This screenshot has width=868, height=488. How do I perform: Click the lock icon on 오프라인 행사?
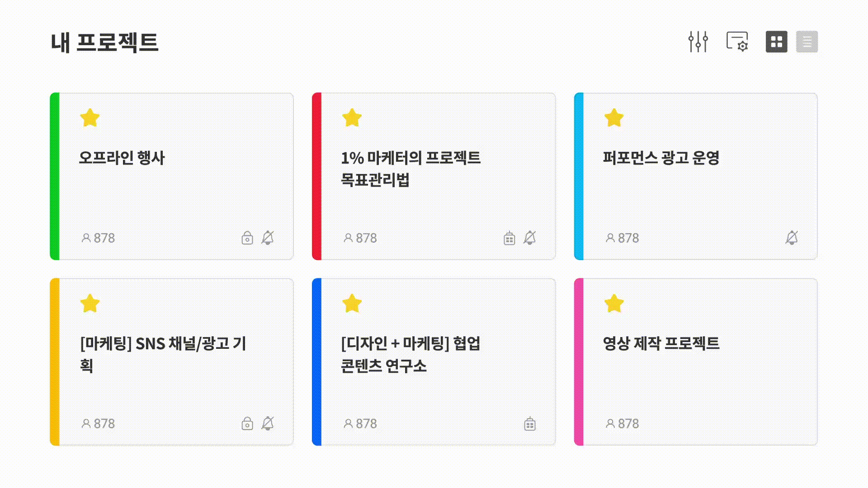(247, 238)
